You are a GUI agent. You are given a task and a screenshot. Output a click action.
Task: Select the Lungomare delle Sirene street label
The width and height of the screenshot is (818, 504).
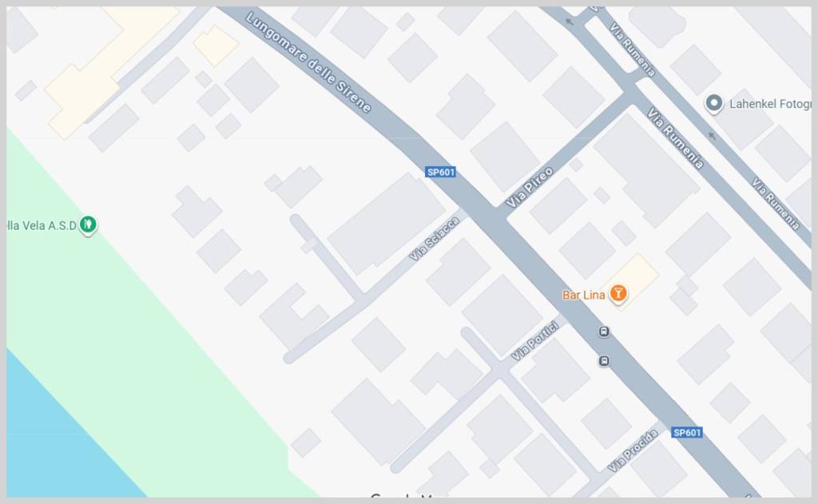tap(308, 62)
